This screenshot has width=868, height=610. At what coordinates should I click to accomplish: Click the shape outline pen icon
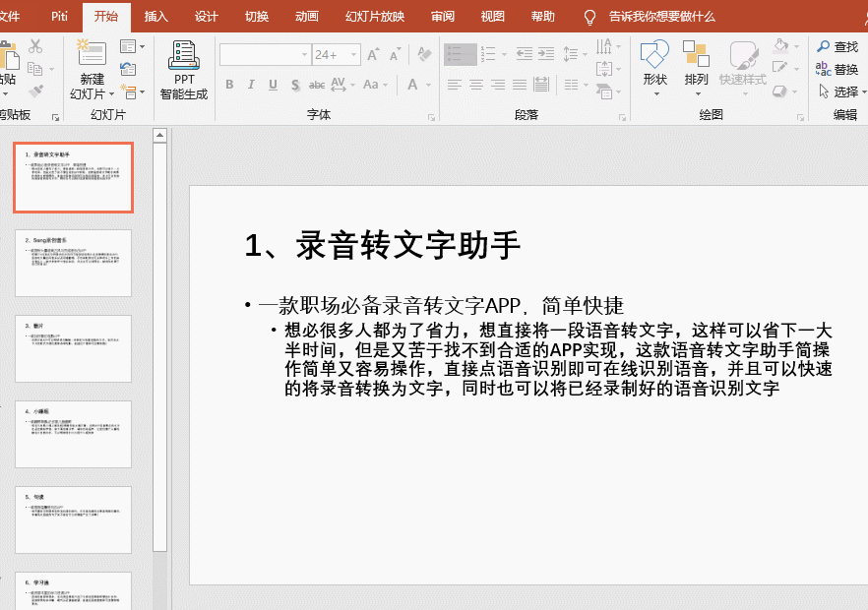(780, 68)
